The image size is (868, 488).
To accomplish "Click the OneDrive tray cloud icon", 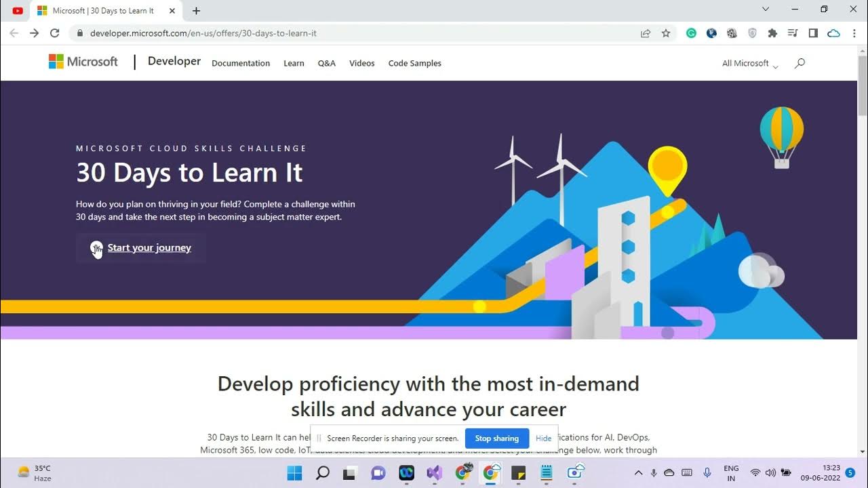I will [669, 472].
